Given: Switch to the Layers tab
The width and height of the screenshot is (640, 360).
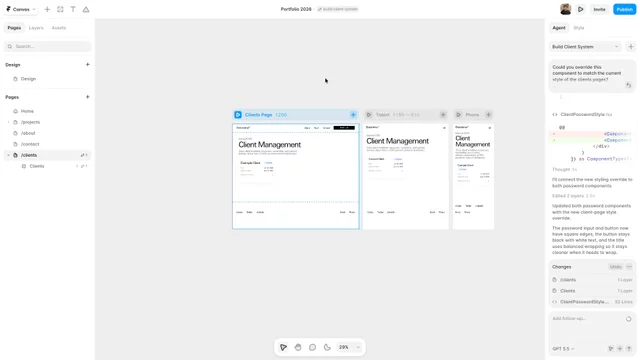Looking at the screenshot, I should click(x=36, y=28).
